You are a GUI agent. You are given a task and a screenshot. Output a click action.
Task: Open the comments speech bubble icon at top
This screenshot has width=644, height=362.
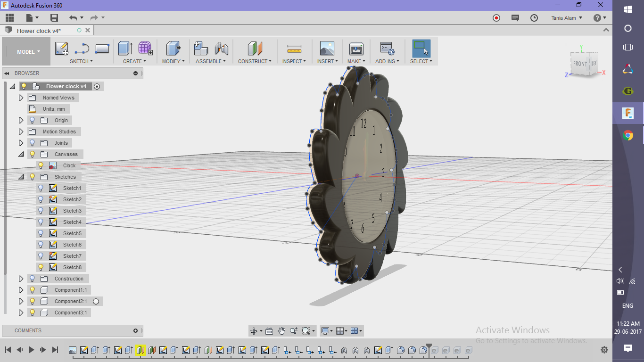(515, 18)
